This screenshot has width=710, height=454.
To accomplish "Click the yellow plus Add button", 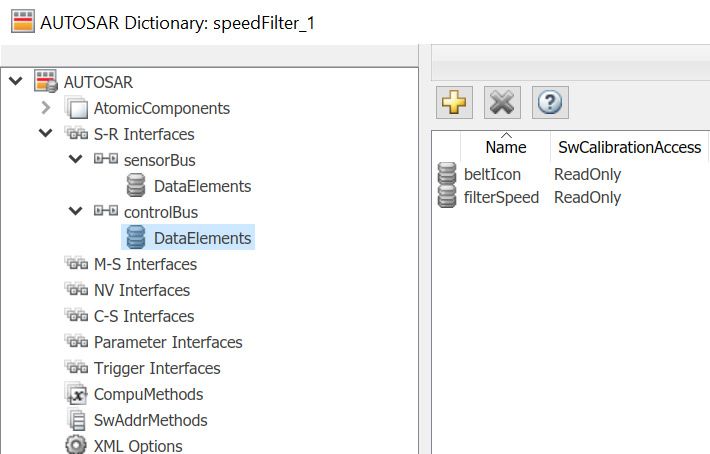I will pos(455,102).
